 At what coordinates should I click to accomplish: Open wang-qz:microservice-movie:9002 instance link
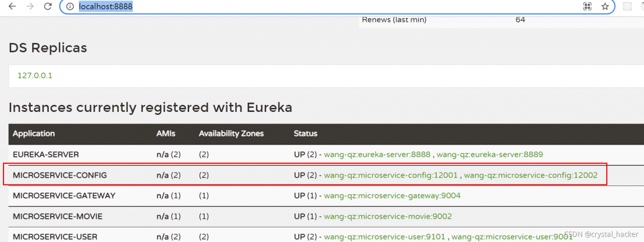[387, 216]
